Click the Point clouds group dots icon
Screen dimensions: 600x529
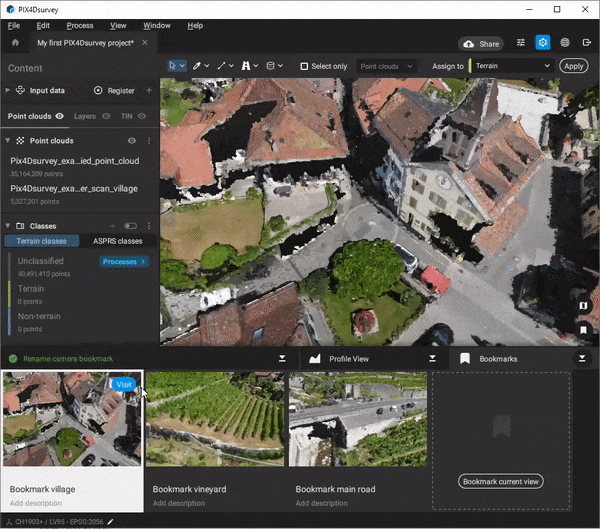coord(20,141)
